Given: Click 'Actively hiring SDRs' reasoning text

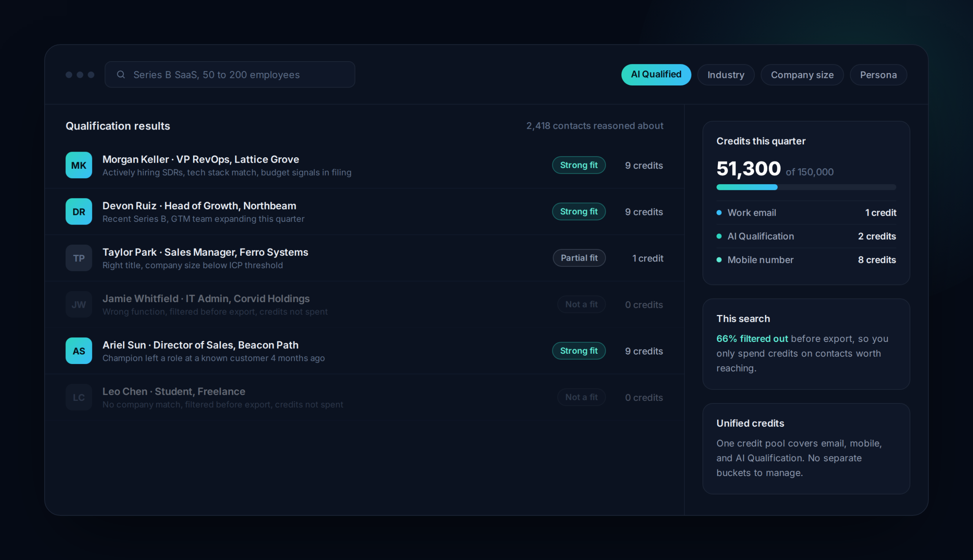Looking at the screenshot, I should click(227, 172).
